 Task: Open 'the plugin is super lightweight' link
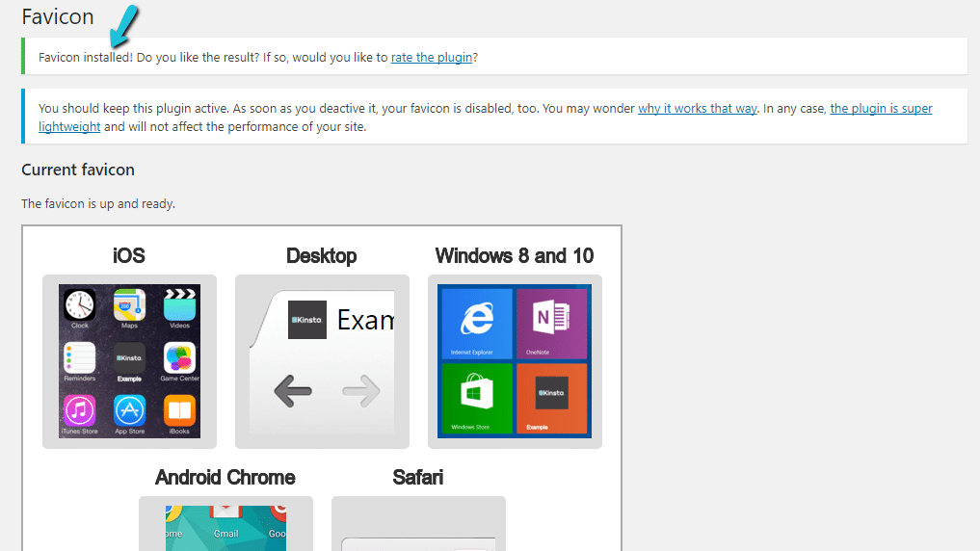tap(881, 109)
